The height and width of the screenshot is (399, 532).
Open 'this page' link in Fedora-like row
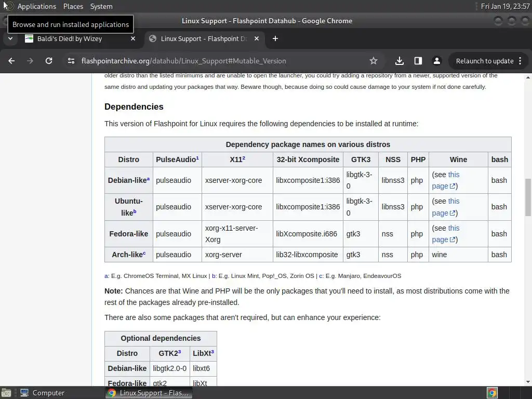(445, 234)
